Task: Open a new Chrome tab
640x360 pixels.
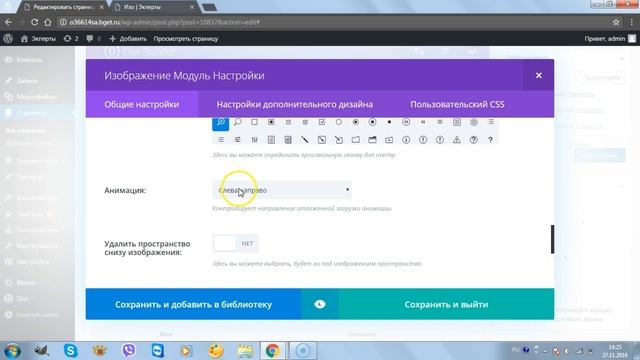Action: coord(209,7)
